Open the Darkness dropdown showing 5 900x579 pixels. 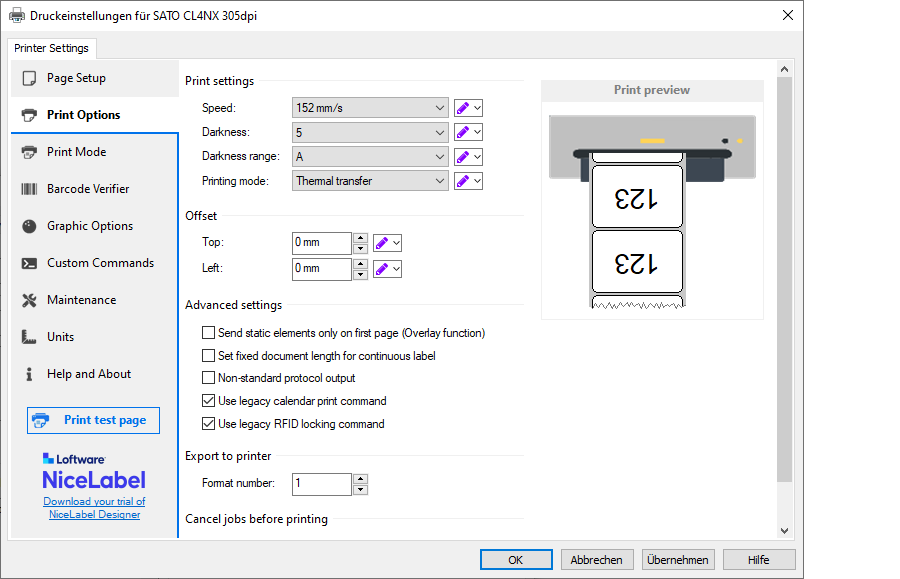[370, 133]
